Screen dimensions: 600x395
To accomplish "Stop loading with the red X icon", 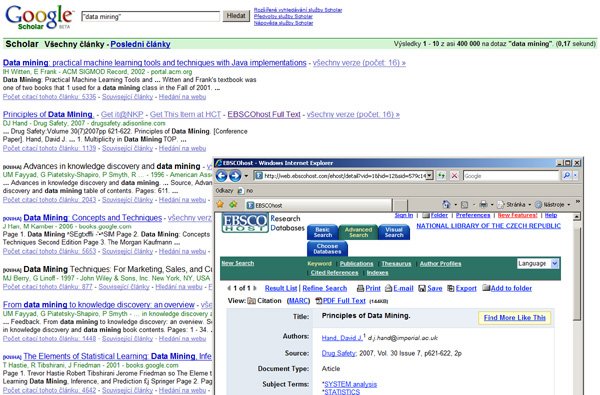I will pos(454,176).
